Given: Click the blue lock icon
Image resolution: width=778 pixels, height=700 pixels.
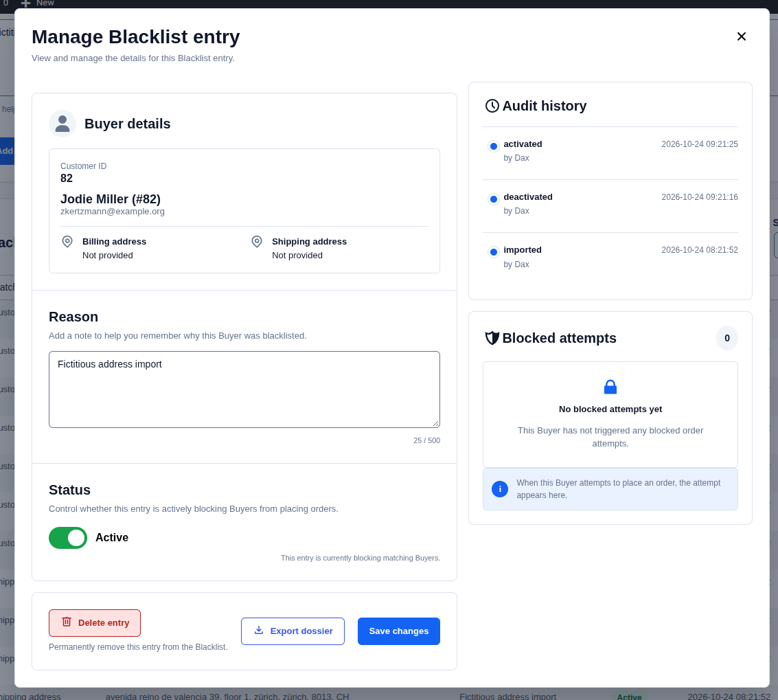Looking at the screenshot, I should pyautogui.click(x=610, y=387).
